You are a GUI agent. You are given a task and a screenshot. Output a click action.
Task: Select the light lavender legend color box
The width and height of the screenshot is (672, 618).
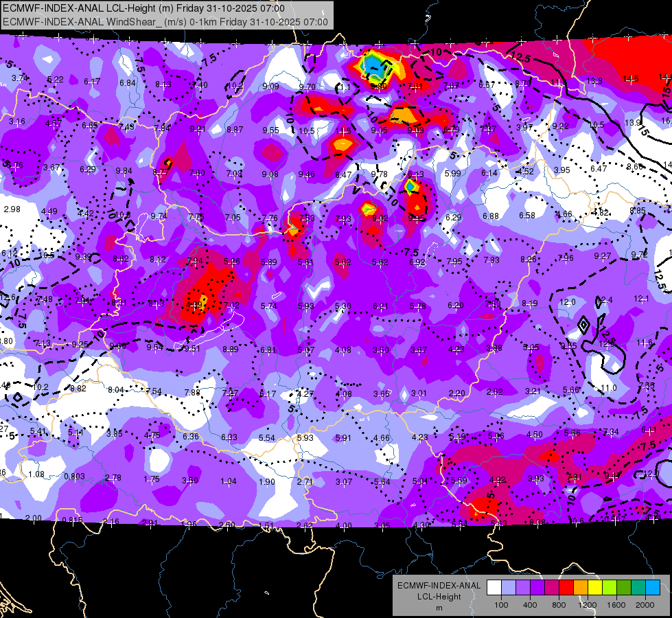(x=508, y=588)
